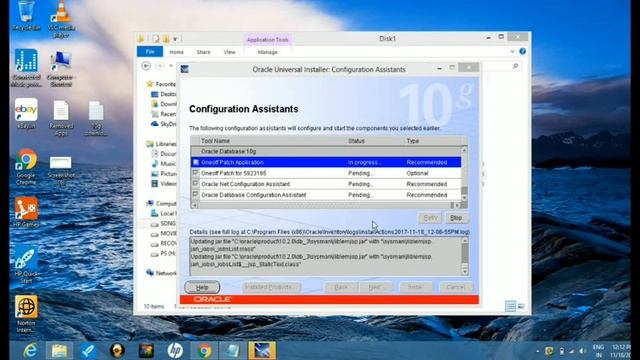Open the Recycle Bin desktop icon
The image size is (640, 360).
26,16
